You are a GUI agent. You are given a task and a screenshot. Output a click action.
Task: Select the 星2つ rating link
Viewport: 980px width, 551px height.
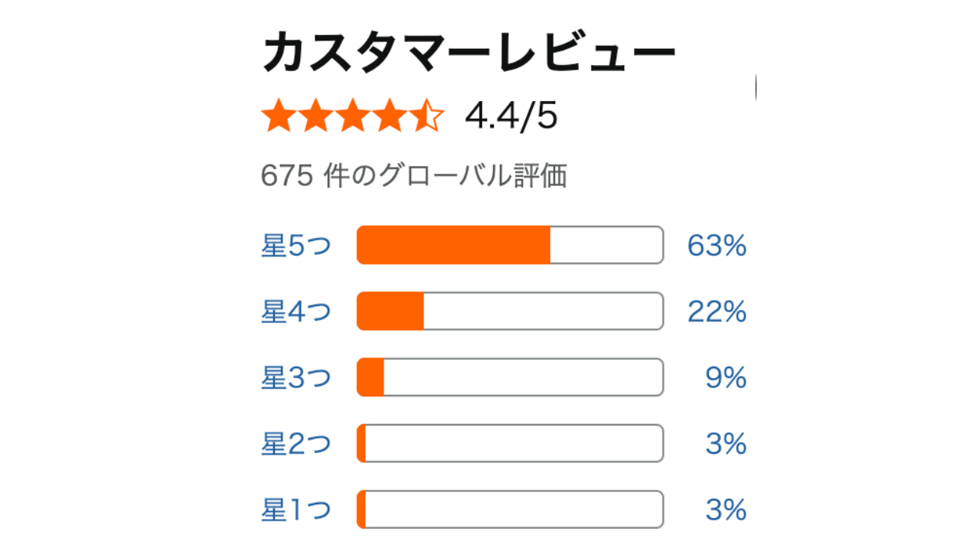(x=296, y=444)
